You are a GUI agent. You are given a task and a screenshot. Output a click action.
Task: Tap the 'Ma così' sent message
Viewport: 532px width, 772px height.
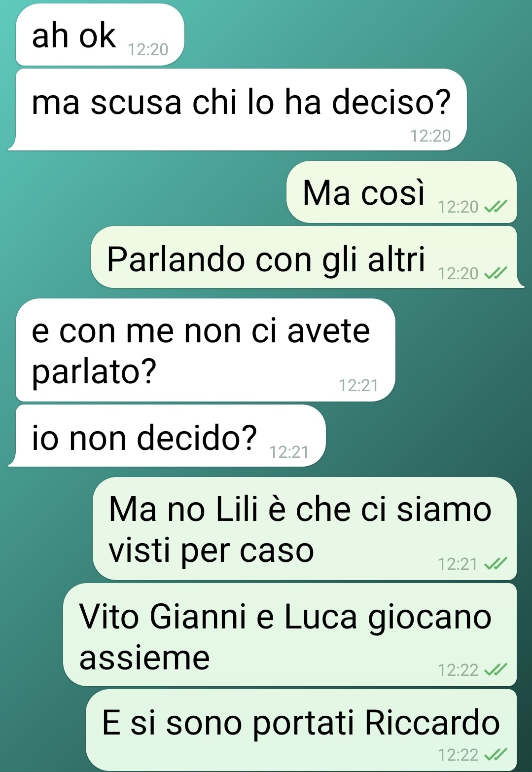[x=401, y=192]
